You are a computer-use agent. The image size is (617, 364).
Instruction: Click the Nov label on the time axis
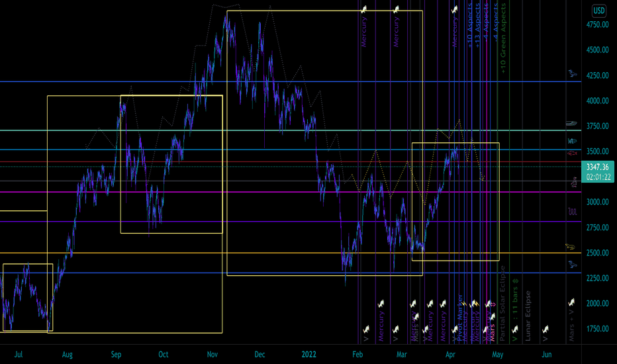[x=213, y=355]
